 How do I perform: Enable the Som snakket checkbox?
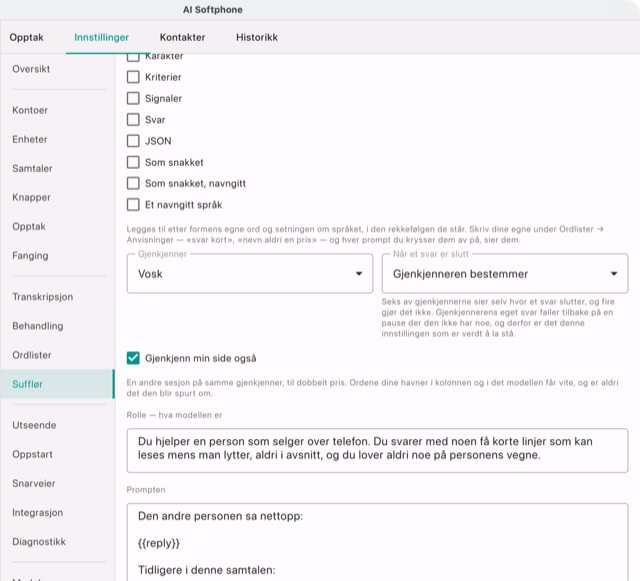[x=133, y=162]
